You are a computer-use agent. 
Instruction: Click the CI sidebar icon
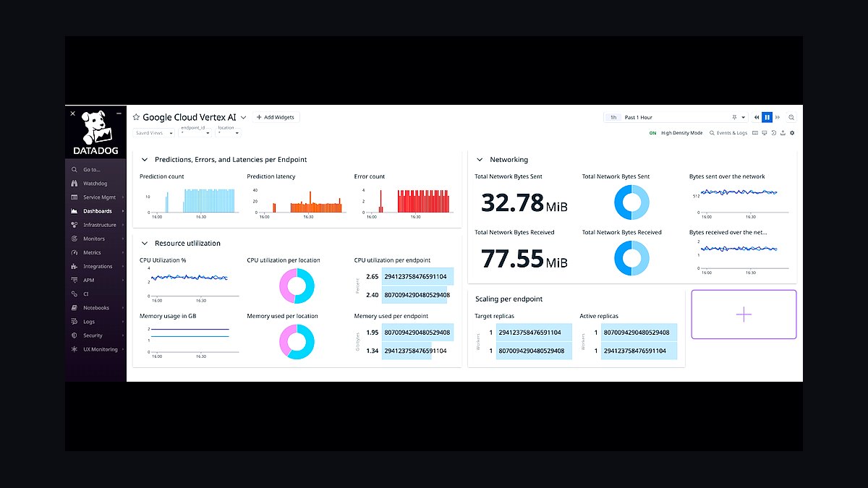tap(75, 294)
